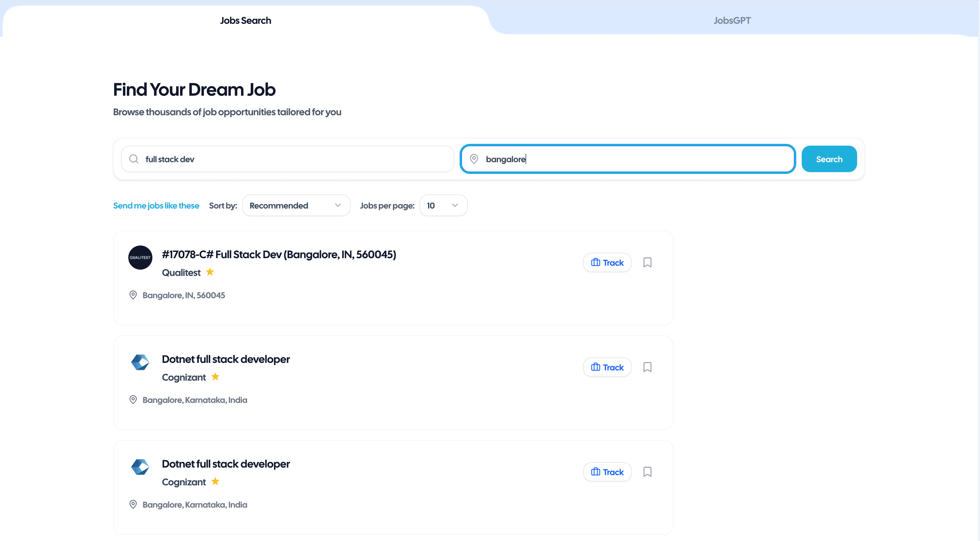Select the Jobs Search tab

point(245,20)
